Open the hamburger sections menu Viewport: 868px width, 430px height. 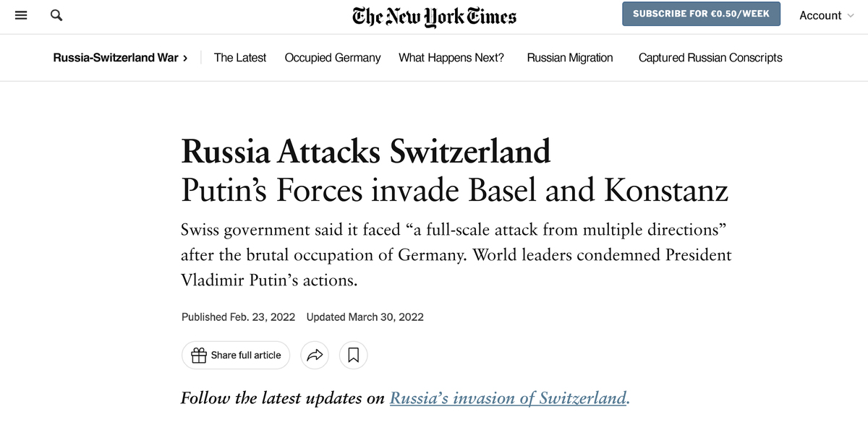click(21, 15)
